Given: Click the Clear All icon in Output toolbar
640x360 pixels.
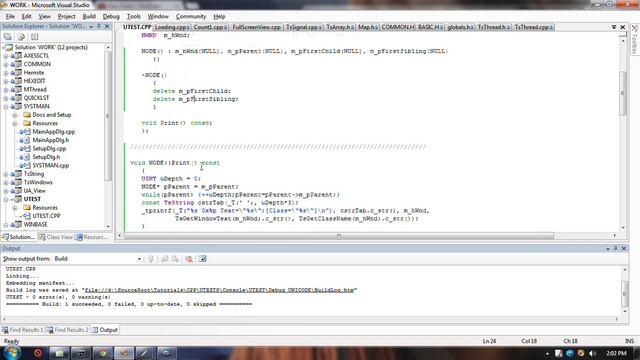Looking at the screenshot, I should (x=189, y=259).
